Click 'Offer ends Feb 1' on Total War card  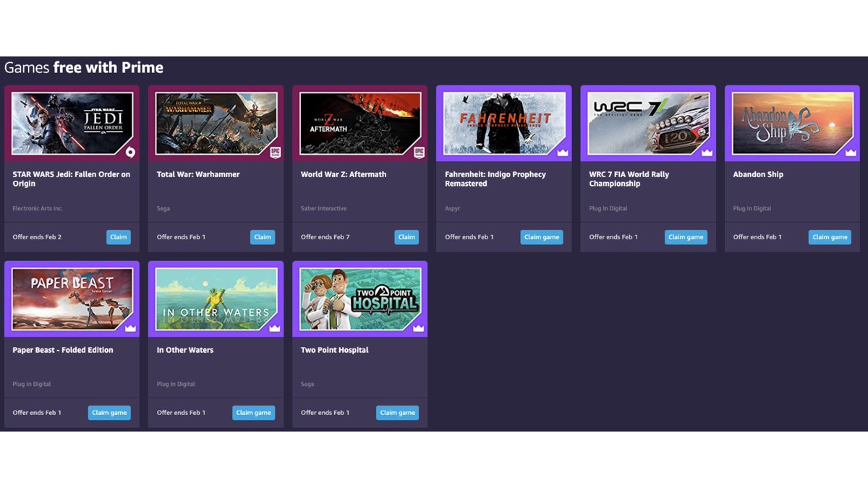point(181,237)
